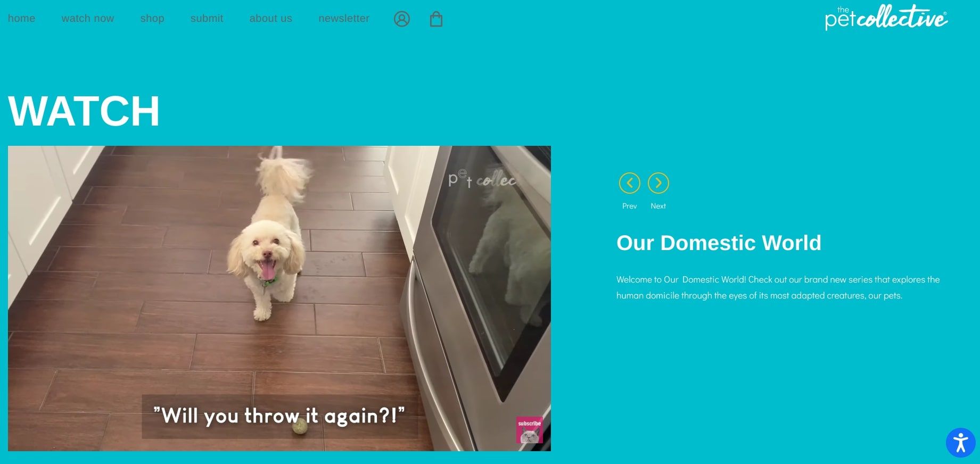Image resolution: width=980 pixels, height=464 pixels.
Task: Click the Our Domestic World title
Action: click(719, 243)
